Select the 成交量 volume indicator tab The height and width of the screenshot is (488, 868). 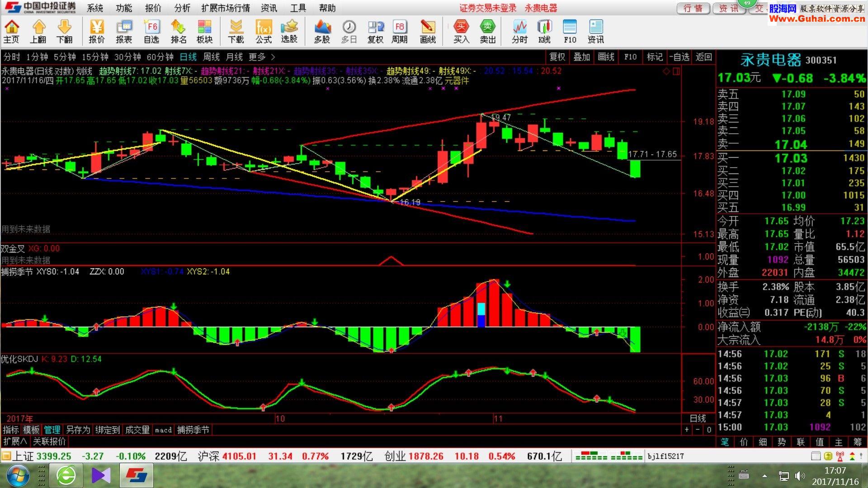[137, 430]
